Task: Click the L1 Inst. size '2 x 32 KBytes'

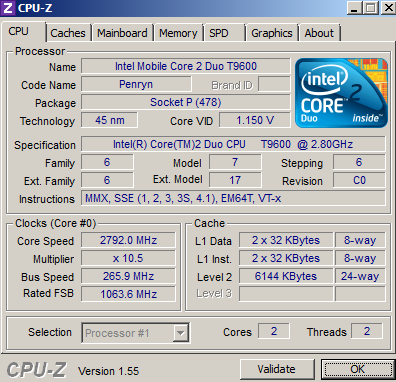Action: [286, 258]
